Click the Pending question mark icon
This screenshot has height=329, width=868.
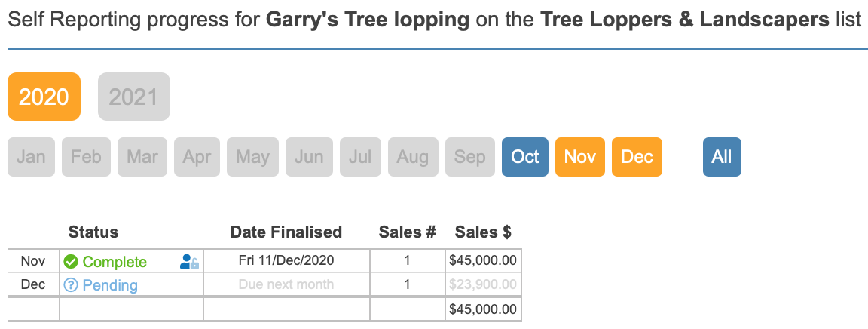(x=71, y=285)
